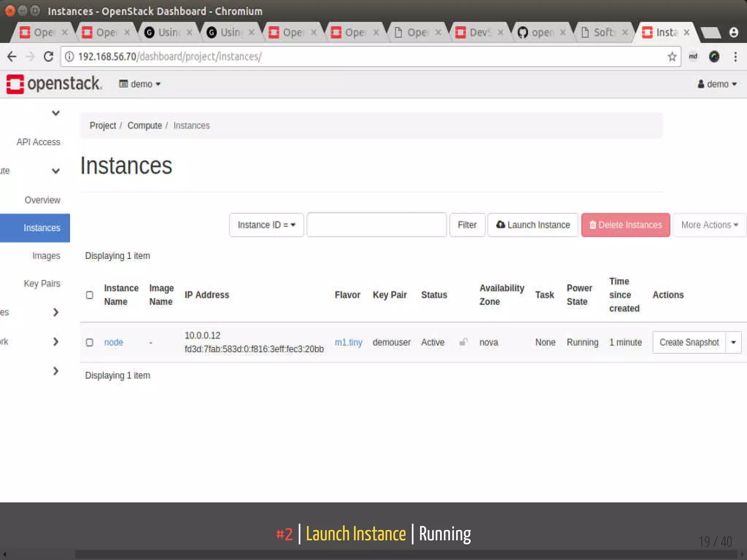
Task: Open the demo project selector dropdown
Action: pyautogui.click(x=140, y=84)
